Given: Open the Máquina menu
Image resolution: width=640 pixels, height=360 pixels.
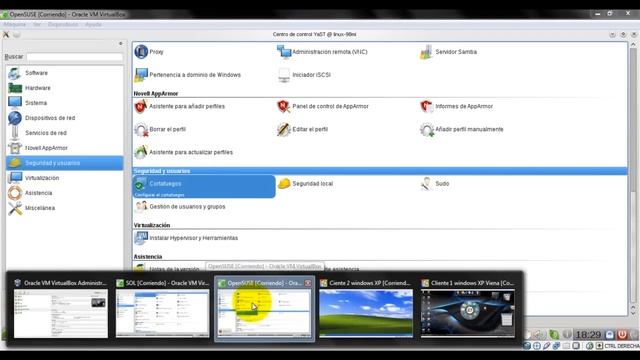Looking at the screenshot, I should pos(15,24).
